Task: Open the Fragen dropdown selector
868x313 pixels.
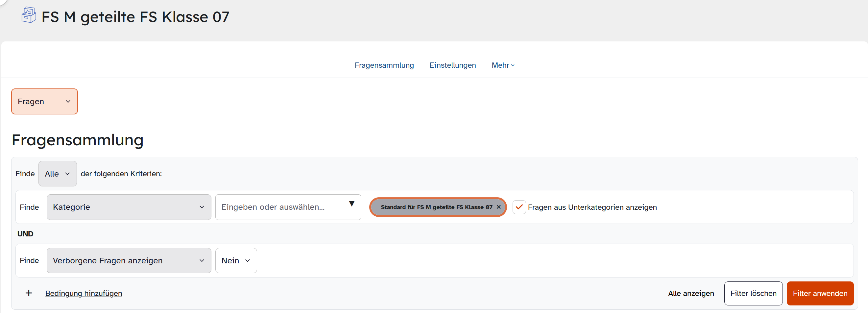Action: tap(44, 101)
